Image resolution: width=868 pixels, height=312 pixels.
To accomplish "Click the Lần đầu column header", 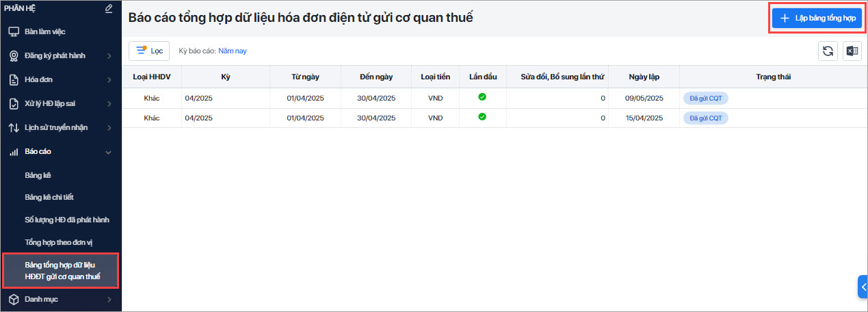I will (482, 77).
